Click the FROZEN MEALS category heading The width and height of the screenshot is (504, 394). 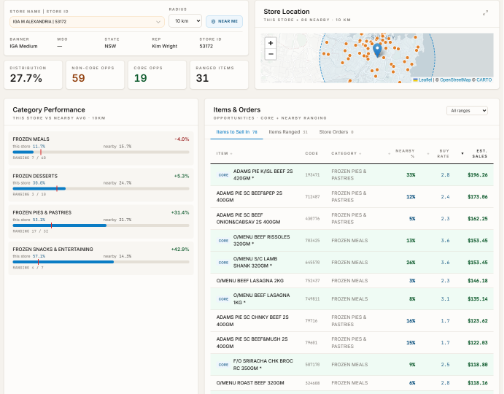coord(31,139)
